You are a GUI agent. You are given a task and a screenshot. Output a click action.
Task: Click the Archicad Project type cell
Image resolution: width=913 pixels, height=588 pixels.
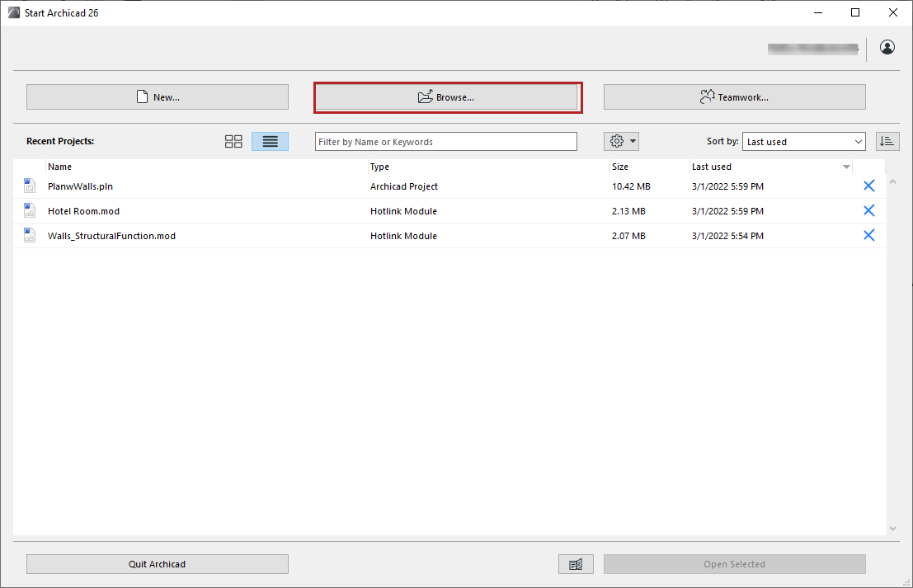tap(404, 186)
